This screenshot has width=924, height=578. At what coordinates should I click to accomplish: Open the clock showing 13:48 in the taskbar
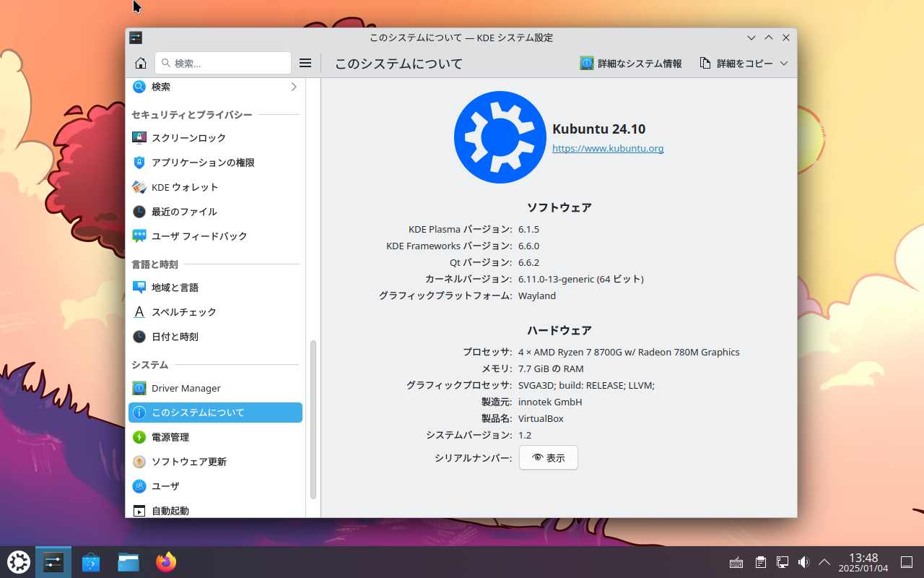pyautogui.click(x=863, y=562)
